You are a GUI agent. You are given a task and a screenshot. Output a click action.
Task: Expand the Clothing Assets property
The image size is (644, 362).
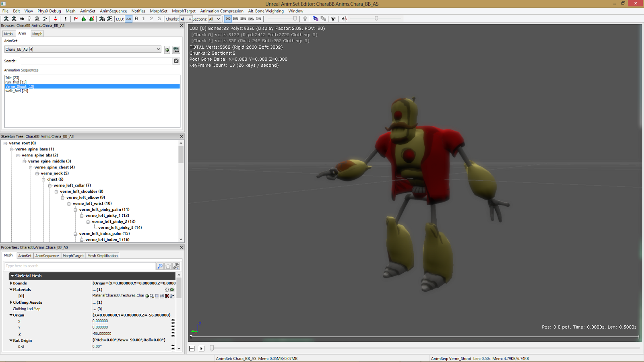pos(11,302)
